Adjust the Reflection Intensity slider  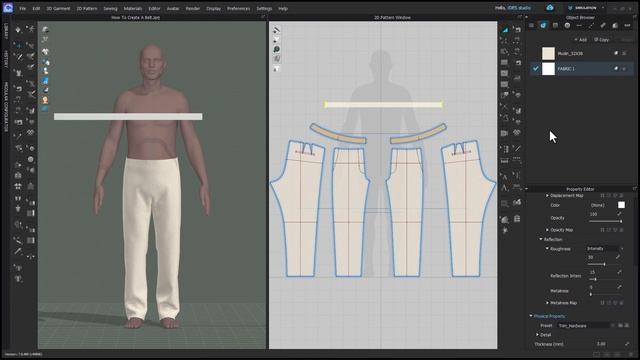[605, 279]
